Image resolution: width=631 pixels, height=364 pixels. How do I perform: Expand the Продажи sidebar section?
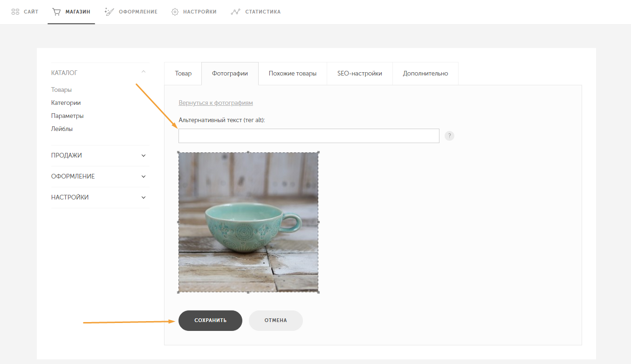point(144,156)
